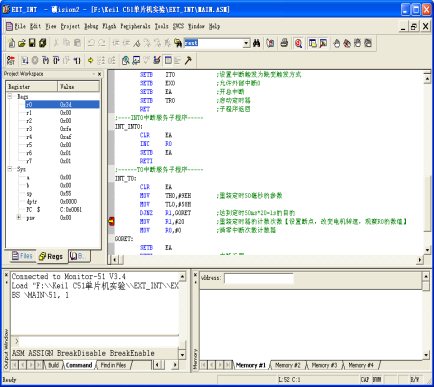Click the Toggle Bookmark icon
434x387 pixels.
click(136, 43)
